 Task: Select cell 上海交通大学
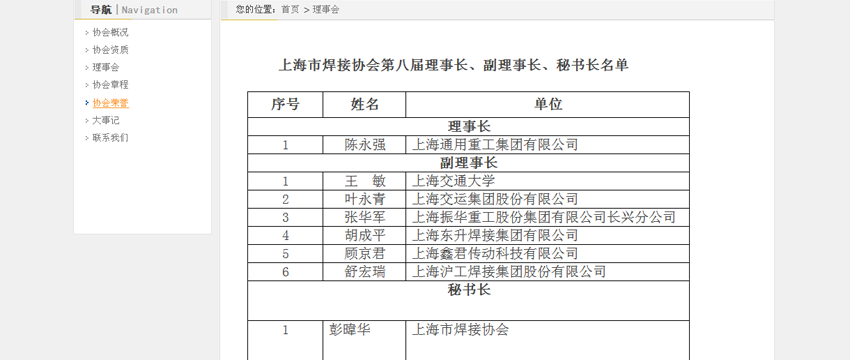click(x=548, y=181)
